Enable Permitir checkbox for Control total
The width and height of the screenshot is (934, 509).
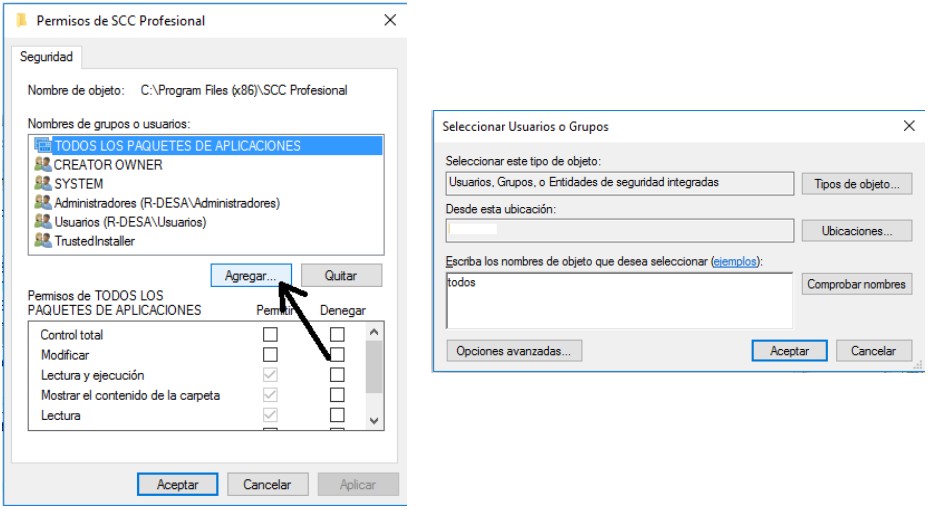point(270,334)
